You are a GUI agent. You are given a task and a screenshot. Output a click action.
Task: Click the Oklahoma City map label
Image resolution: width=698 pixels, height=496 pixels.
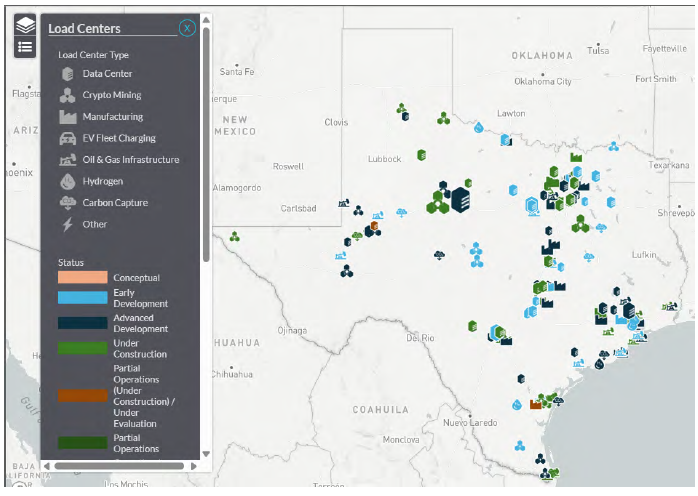(x=542, y=81)
